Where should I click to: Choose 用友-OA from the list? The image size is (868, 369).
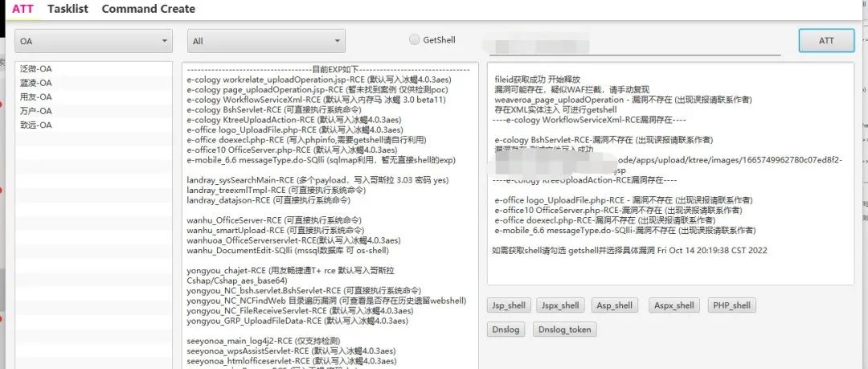click(x=36, y=97)
